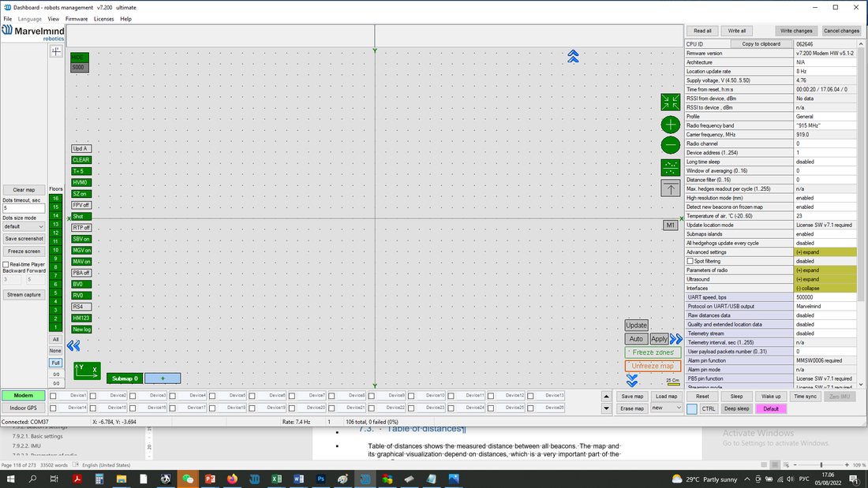Expand the Parameters of radio row
The height and width of the screenshot is (488, 868).
point(825,270)
